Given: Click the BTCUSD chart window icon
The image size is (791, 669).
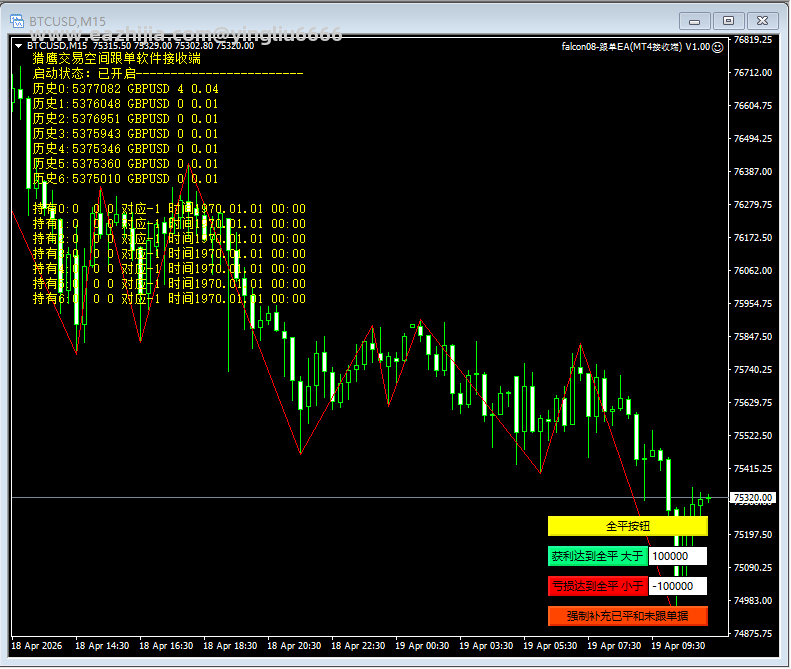Looking at the screenshot, I should pos(17,21).
